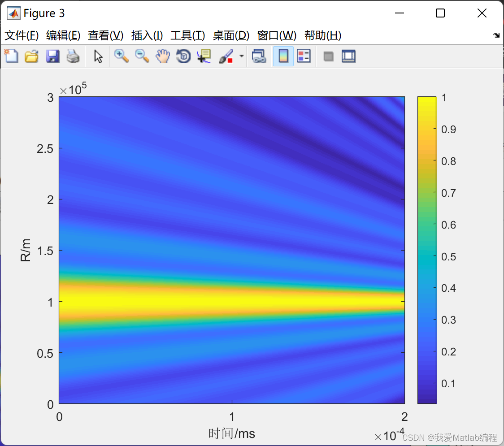This screenshot has height=446, width=504.
Task: Click the Show Plot Tools and Dock icon
Action: (x=349, y=56)
